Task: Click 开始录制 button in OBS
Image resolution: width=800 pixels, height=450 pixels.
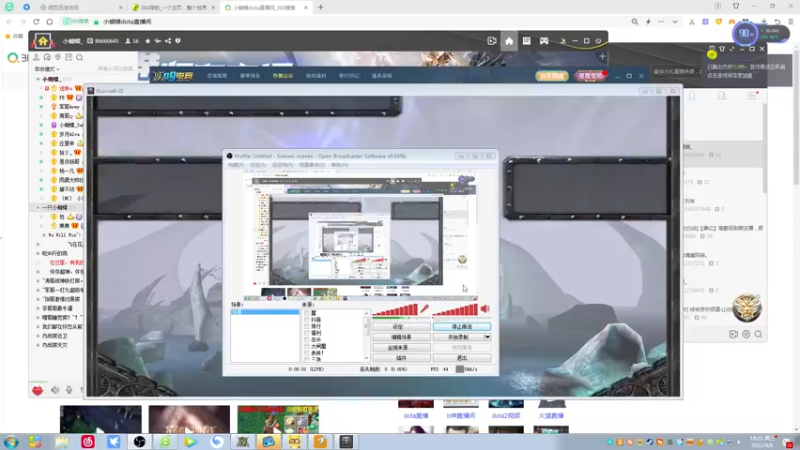Action: coord(458,337)
